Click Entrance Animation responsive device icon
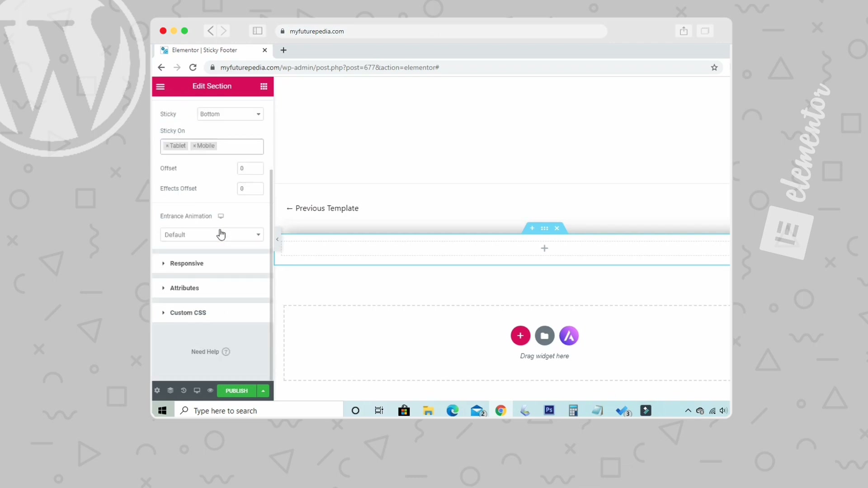Screen dimensions: 868x488 221,216
